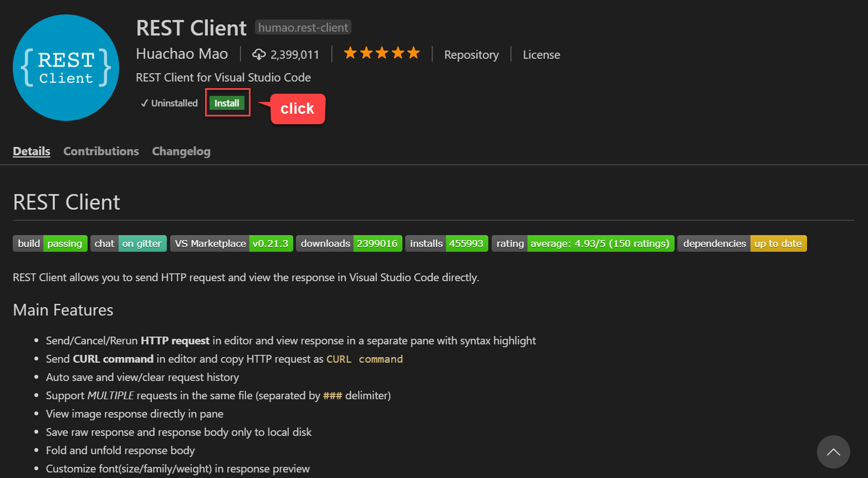Screen dimensions: 868x478
Task: Click the fifth rating star
Action: tap(413, 53)
